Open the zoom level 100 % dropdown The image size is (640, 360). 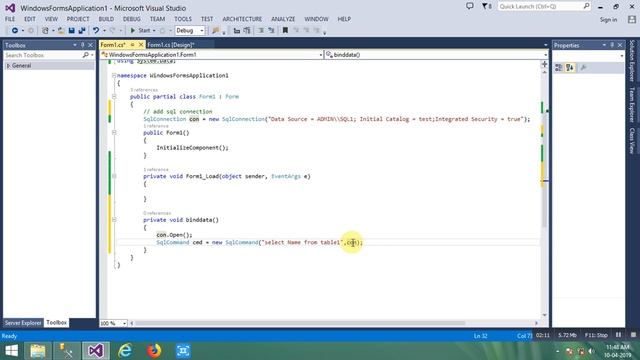coord(113,323)
